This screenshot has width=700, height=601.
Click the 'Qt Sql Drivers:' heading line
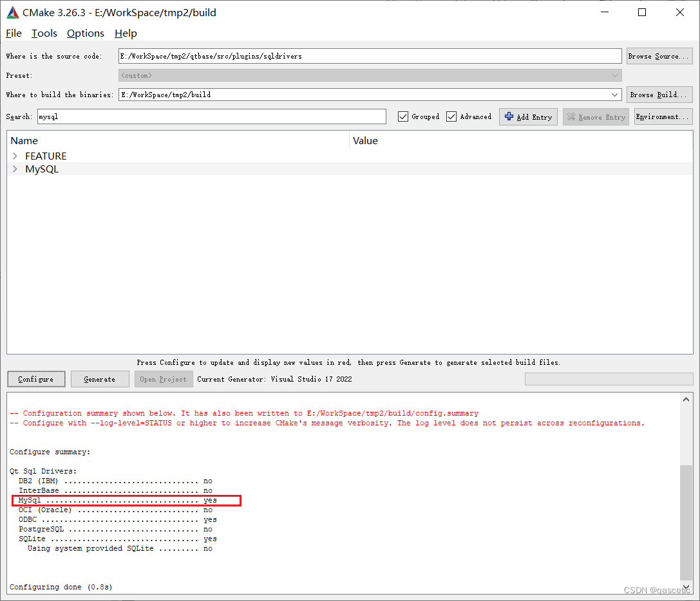[43, 471]
